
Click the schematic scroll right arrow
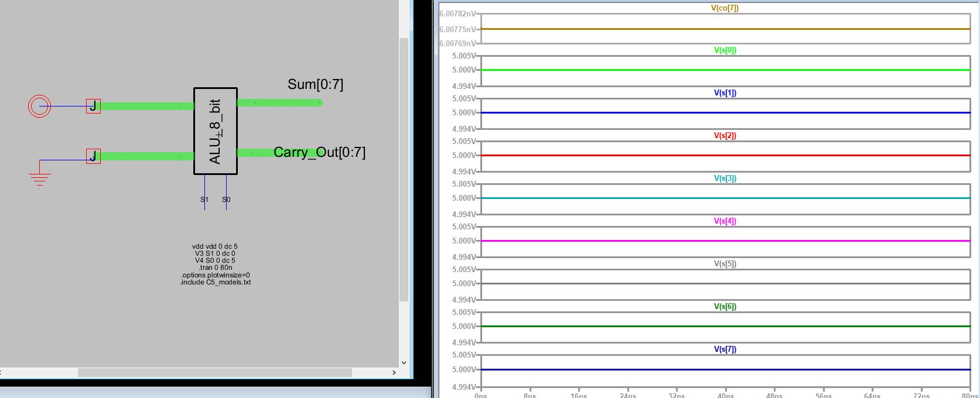point(394,372)
